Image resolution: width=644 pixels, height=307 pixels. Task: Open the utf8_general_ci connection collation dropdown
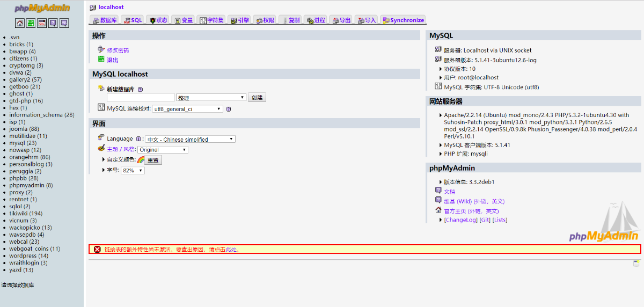tap(187, 109)
